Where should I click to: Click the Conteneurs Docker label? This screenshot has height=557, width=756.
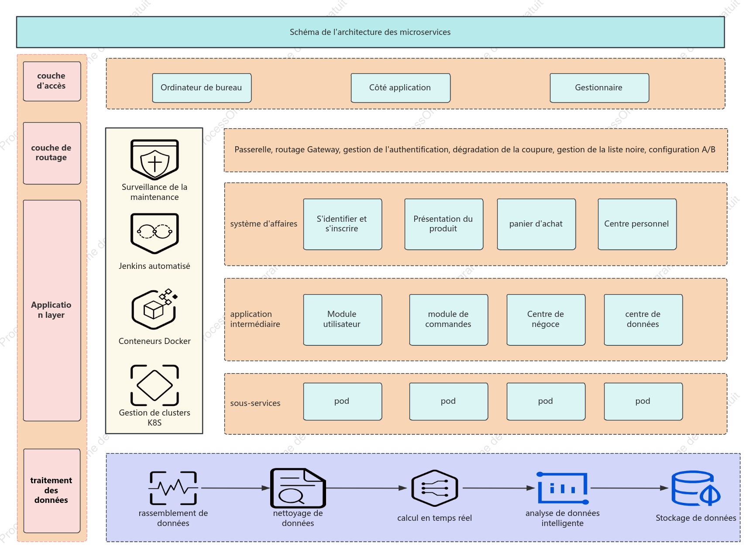coord(155,341)
